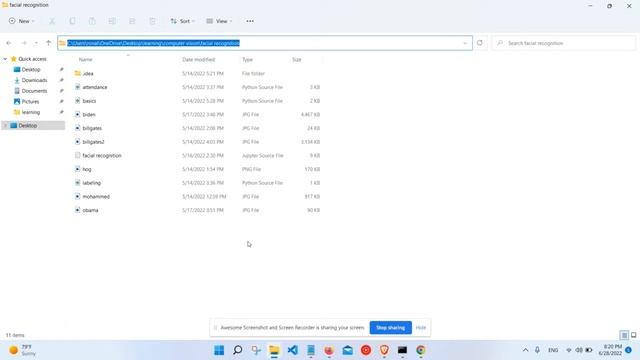The width and height of the screenshot is (640, 360).
Task: Open the clock and date panel
Action: tap(610, 350)
